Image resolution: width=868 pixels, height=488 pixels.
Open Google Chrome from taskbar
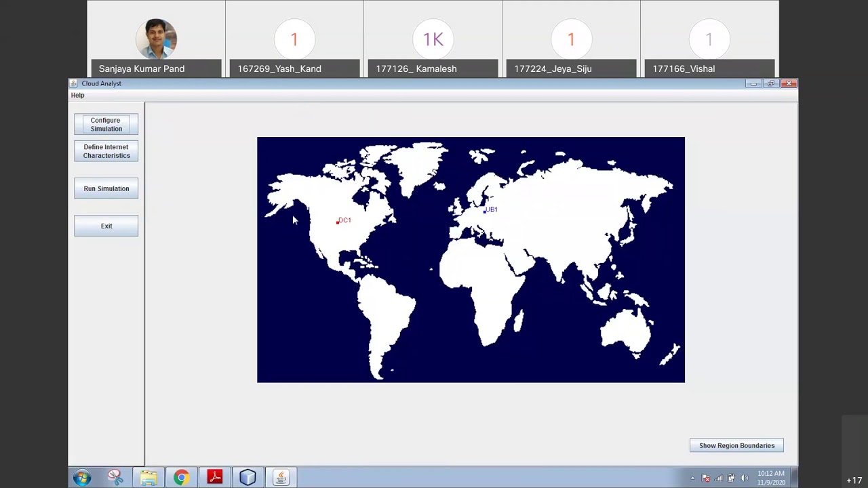tap(181, 478)
